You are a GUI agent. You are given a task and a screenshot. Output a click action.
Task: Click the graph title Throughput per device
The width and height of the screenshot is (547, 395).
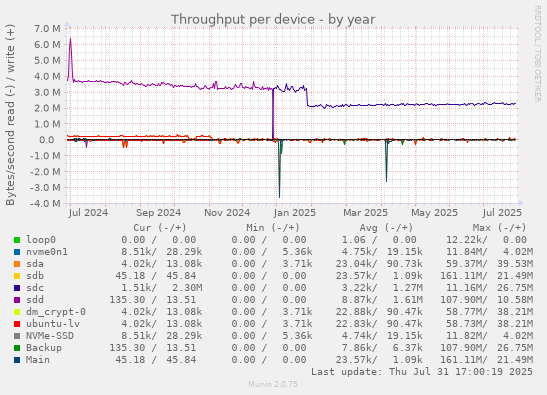[x=273, y=20]
